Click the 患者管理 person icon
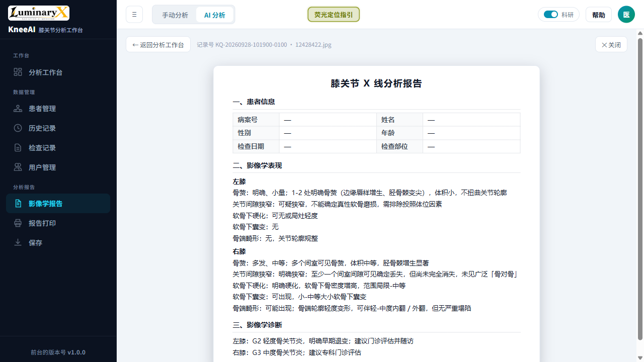 pyautogui.click(x=18, y=109)
